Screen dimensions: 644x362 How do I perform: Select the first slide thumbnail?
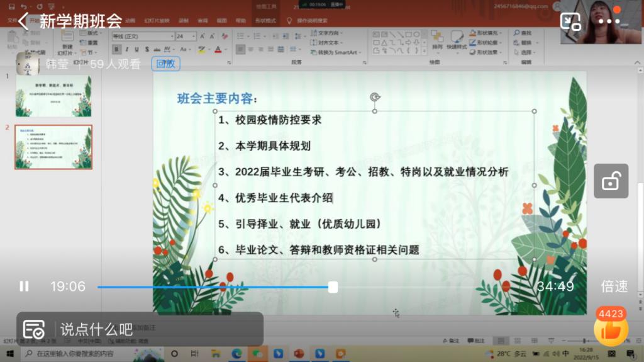(53, 96)
